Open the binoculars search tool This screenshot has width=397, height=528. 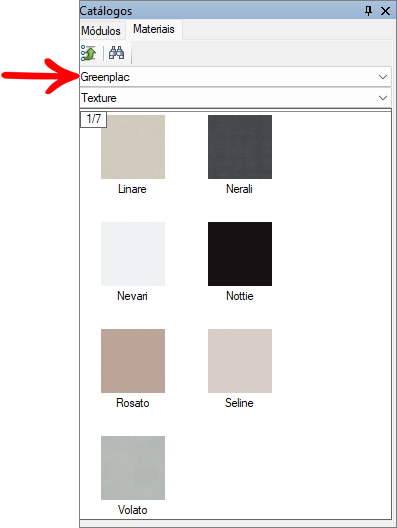click(117, 53)
